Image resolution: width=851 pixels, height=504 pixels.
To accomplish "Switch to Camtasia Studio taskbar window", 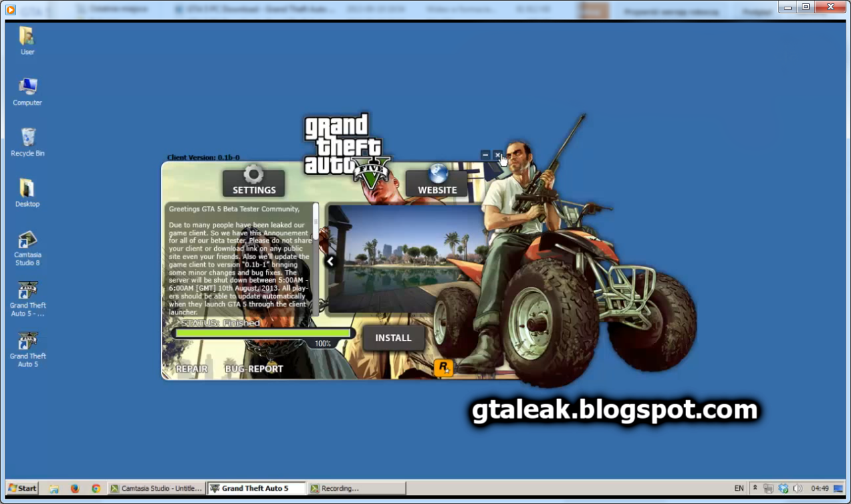I will pos(156,488).
